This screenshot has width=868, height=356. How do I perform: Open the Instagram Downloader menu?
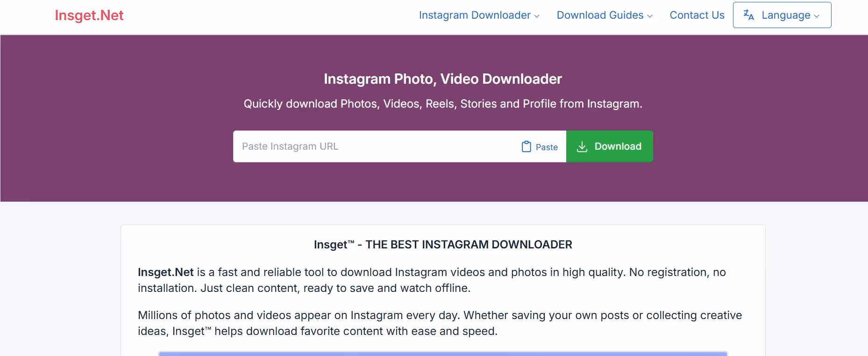tap(479, 15)
